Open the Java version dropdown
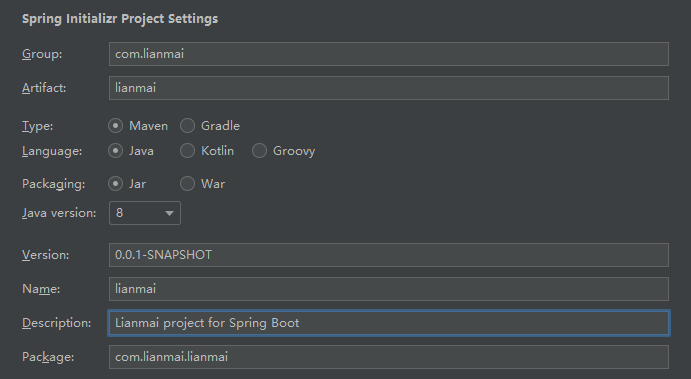The width and height of the screenshot is (691, 379). (145, 213)
